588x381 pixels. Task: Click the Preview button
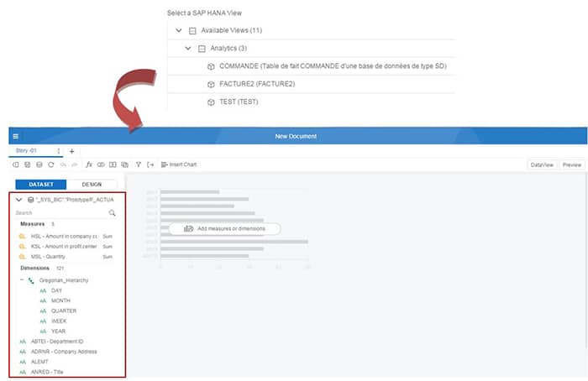pos(572,164)
